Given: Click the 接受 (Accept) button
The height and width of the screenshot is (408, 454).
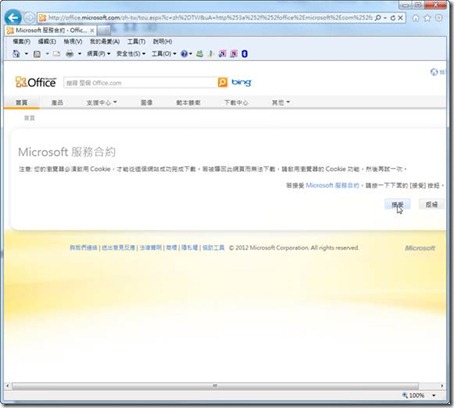Looking at the screenshot, I should point(397,204).
